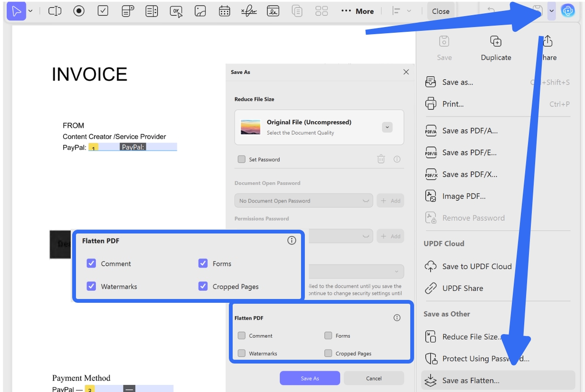This screenshot has width=585, height=392.
Task: Expand the Original File (Uncompressed) quality dropdown
Action: pos(387,127)
